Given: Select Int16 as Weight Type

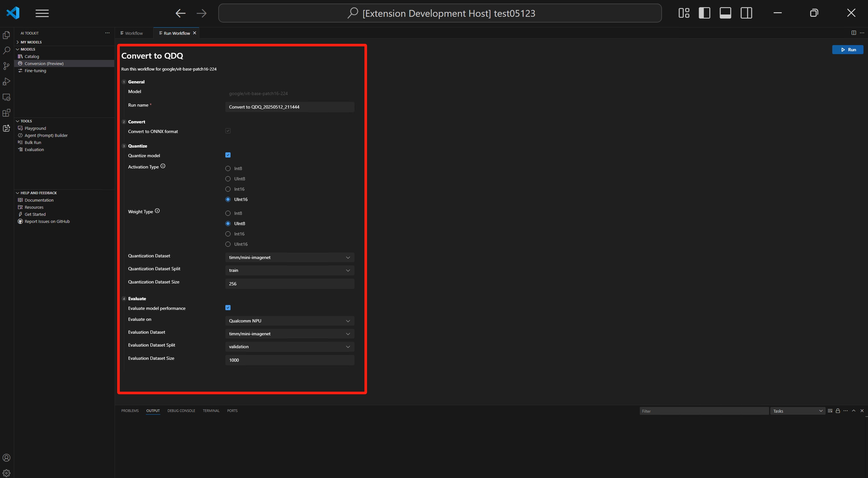Looking at the screenshot, I should 228,234.
